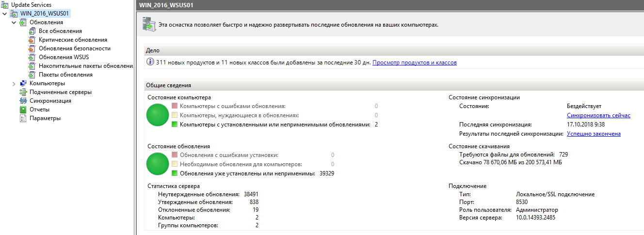Open the Успешно закончена sync results link
Viewport: 644px width, 235px height.
[594, 134]
